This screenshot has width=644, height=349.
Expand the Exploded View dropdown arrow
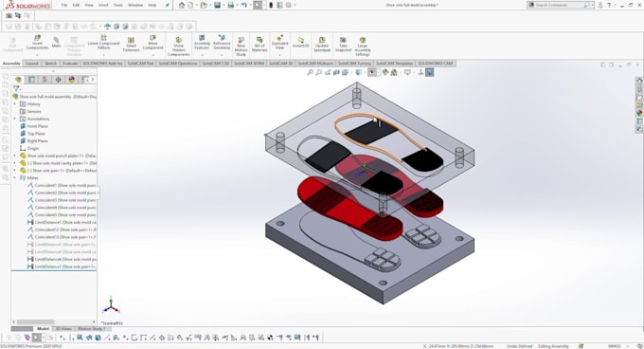pyautogui.click(x=279, y=55)
